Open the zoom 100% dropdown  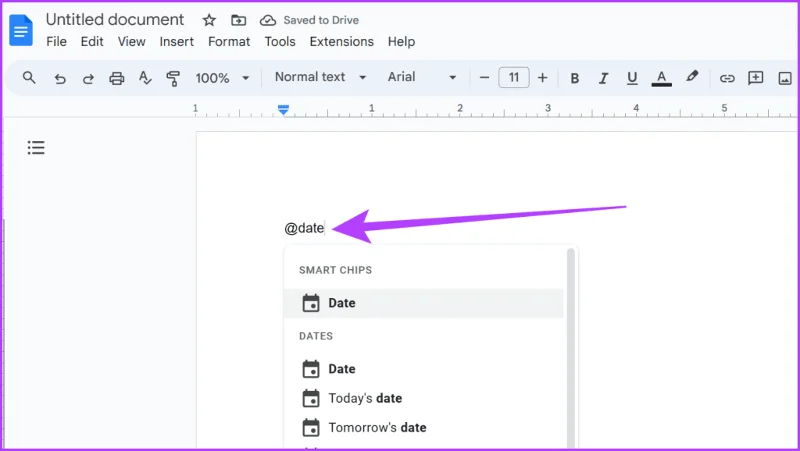point(222,78)
